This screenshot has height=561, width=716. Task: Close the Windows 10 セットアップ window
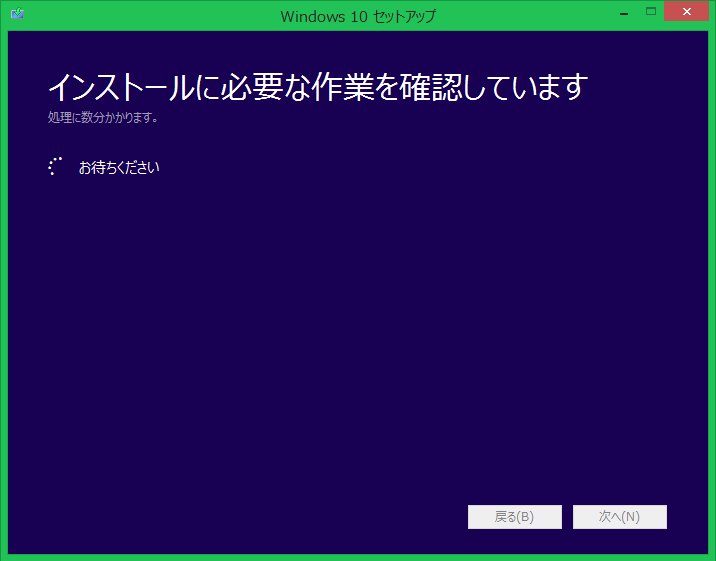click(686, 11)
